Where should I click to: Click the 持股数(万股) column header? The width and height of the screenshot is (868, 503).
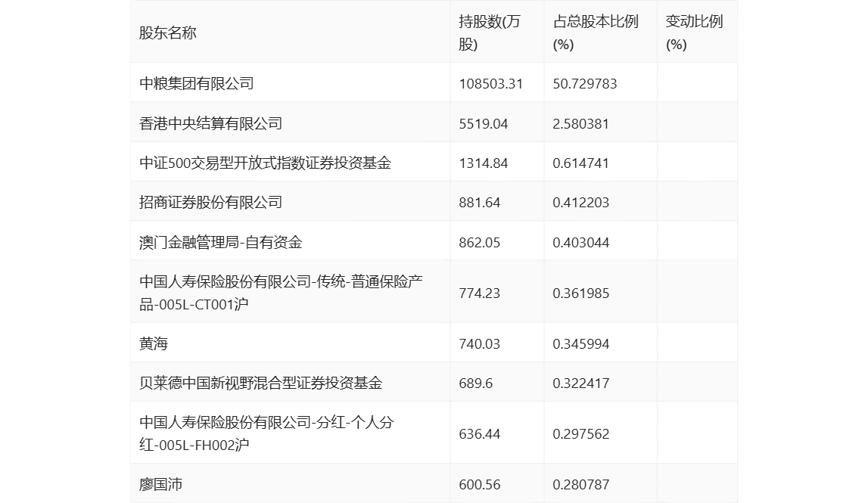click(x=490, y=33)
